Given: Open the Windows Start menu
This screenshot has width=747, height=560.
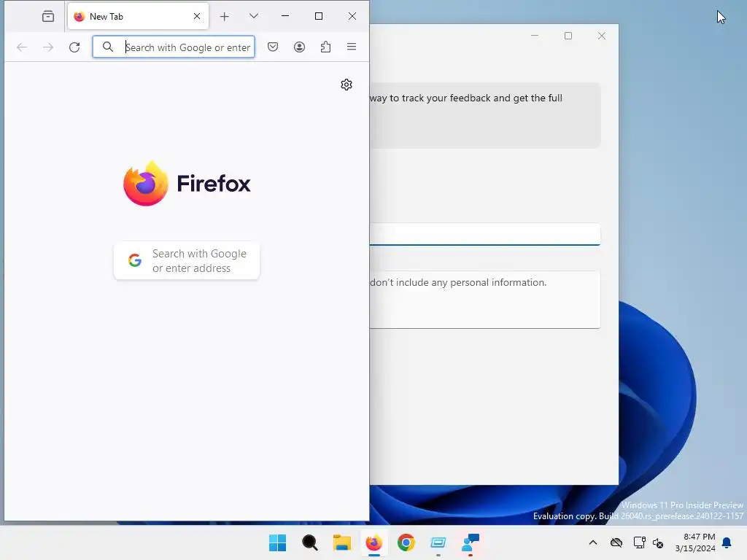Looking at the screenshot, I should pos(278,542).
